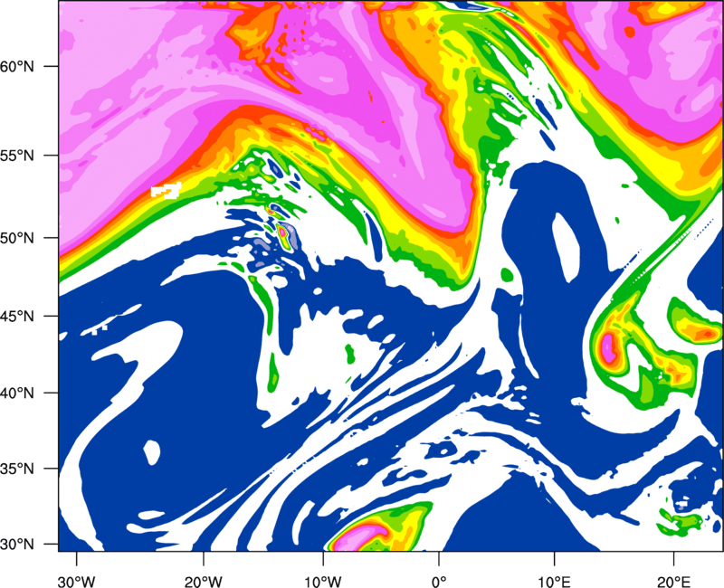Click the 45°N latitude label

coord(17,317)
